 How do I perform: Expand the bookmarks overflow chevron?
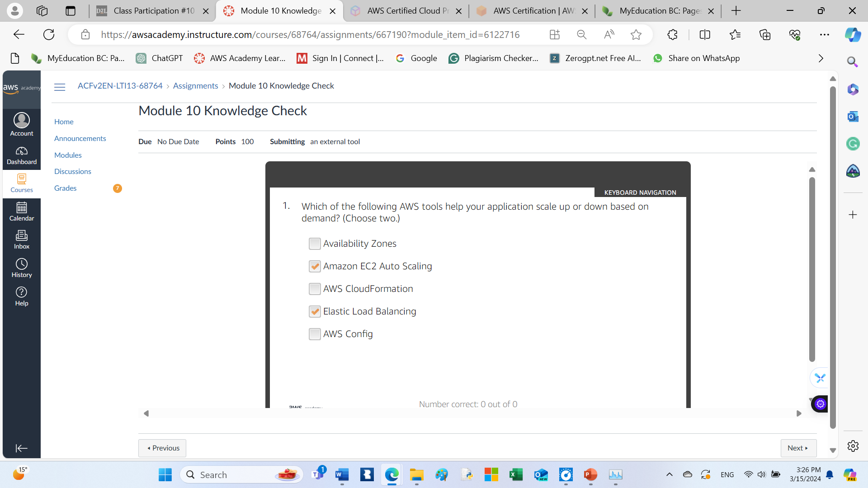820,58
